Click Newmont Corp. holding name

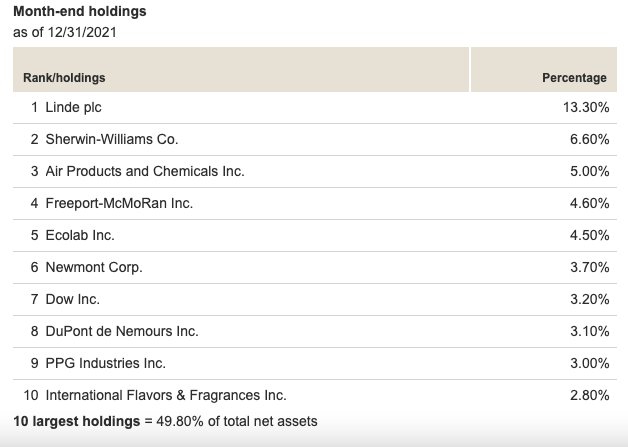tap(94, 268)
